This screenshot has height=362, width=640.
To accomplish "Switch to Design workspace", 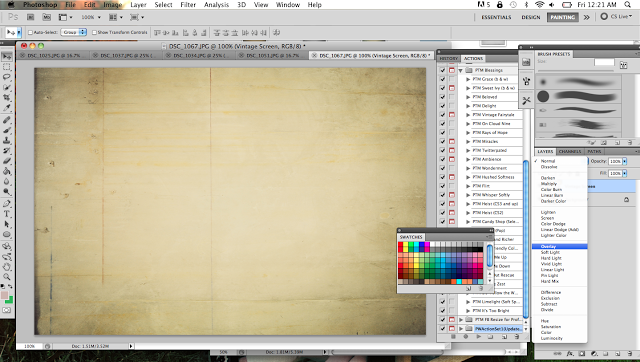I will pos(531,17).
